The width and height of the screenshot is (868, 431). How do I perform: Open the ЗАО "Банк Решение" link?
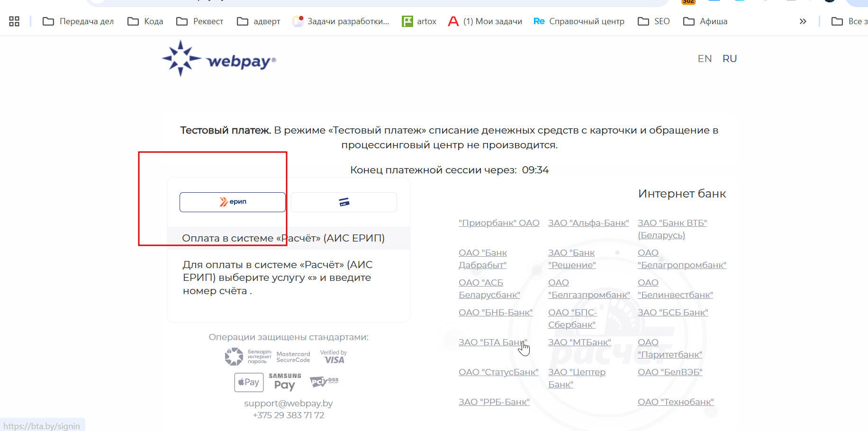[x=572, y=259]
